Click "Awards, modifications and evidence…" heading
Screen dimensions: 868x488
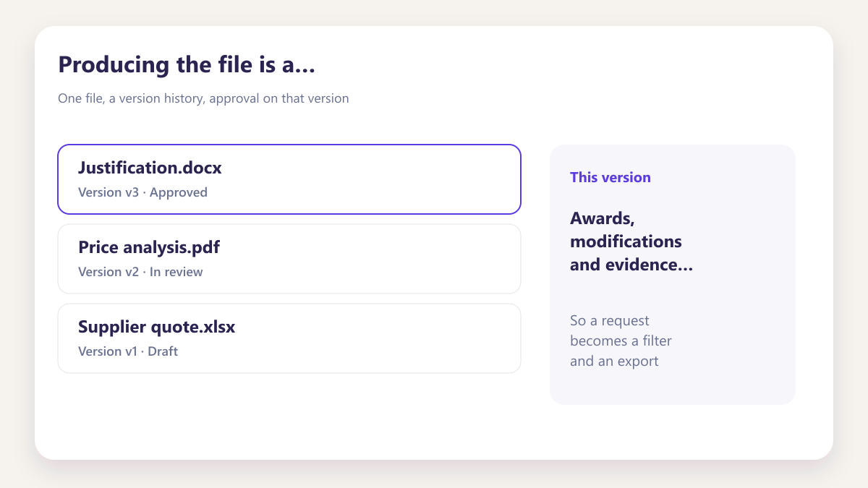[x=631, y=241]
